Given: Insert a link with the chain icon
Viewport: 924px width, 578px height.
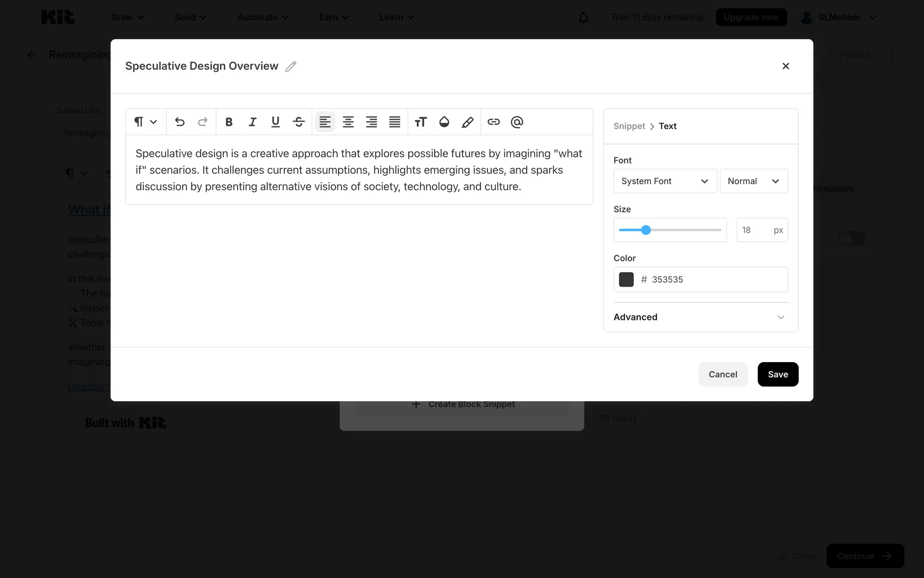Looking at the screenshot, I should point(493,122).
